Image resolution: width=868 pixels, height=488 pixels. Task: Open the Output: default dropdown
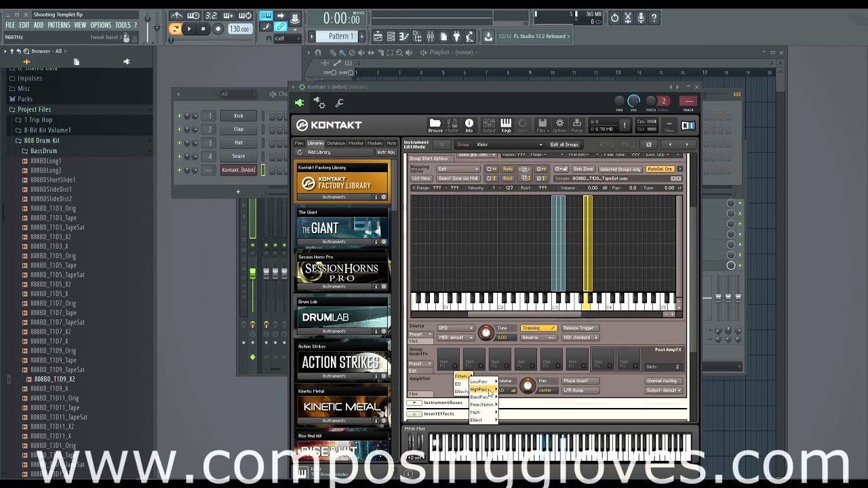(664, 390)
